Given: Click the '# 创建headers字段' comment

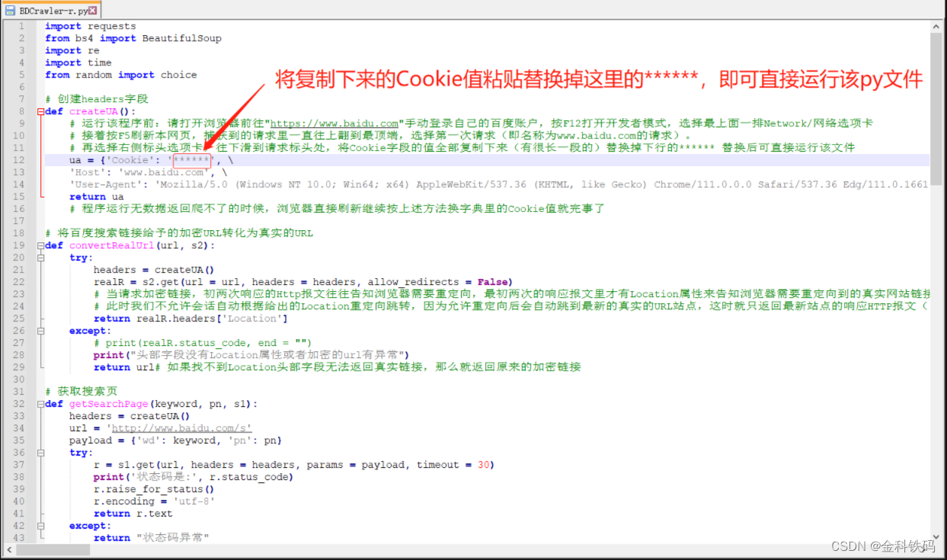Looking at the screenshot, I should pyautogui.click(x=97, y=99).
